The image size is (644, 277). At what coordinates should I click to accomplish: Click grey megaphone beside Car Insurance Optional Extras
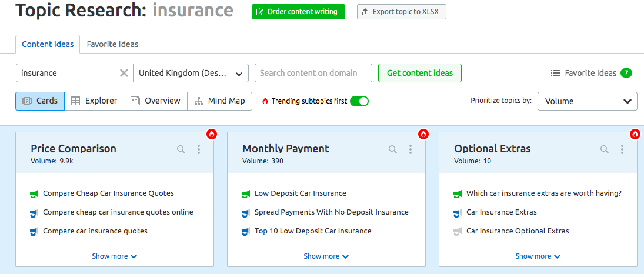point(458,231)
